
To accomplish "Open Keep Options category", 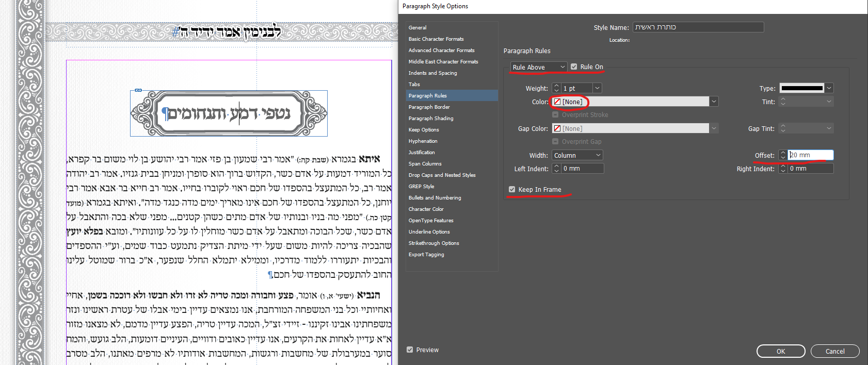I will click(x=424, y=129).
